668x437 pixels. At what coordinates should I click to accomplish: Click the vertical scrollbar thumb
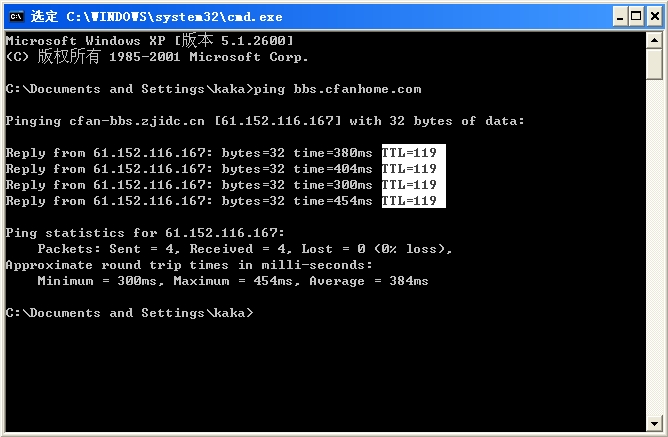(654, 64)
